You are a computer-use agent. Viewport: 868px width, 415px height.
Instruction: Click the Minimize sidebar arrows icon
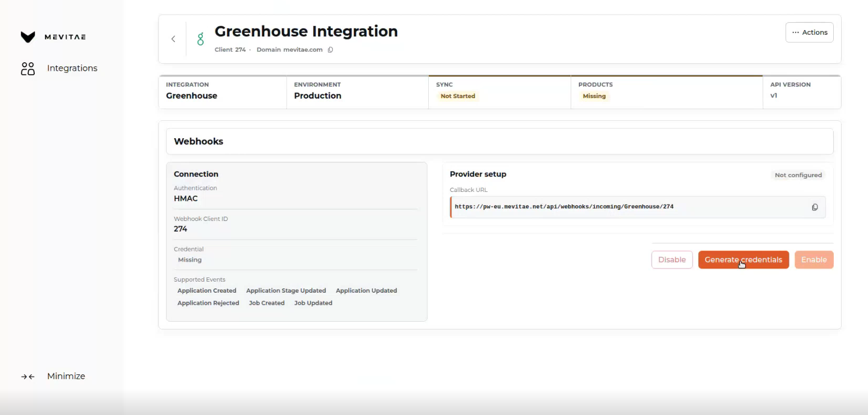tap(28, 377)
